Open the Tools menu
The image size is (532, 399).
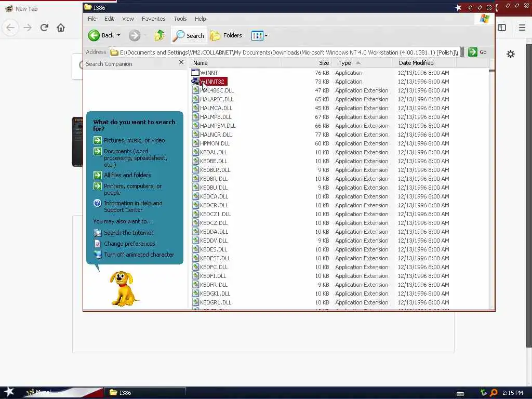pos(180,19)
